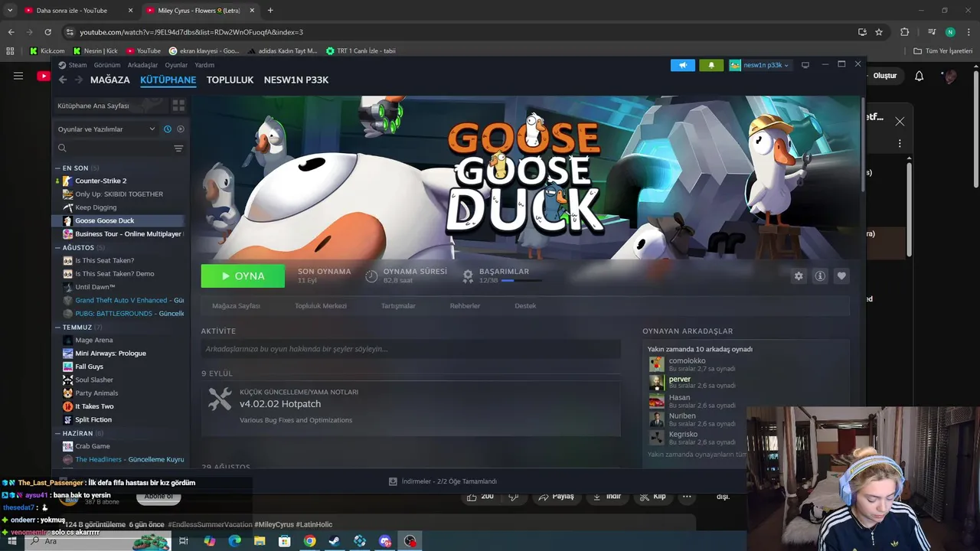Add Goose Goose Duck to favorites heart
980x551 pixels.
point(841,276)
